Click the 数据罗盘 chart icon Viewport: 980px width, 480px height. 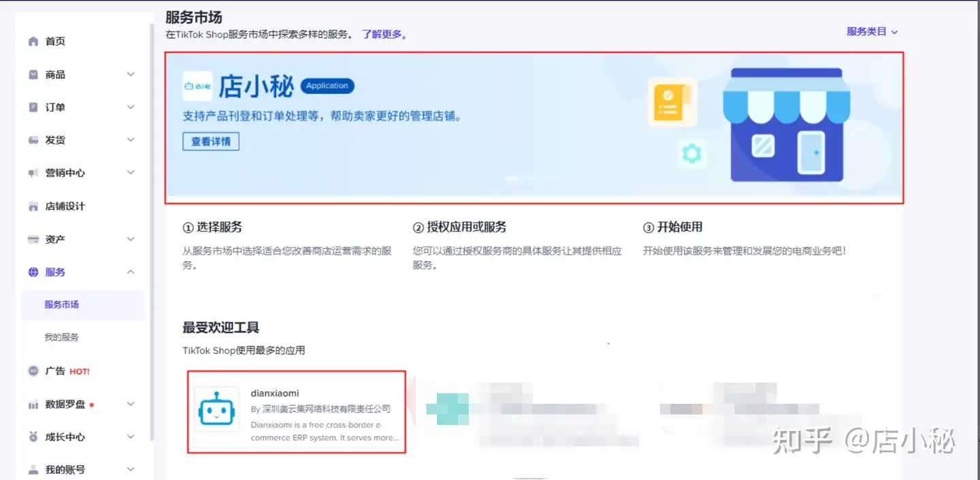[33, 404]
